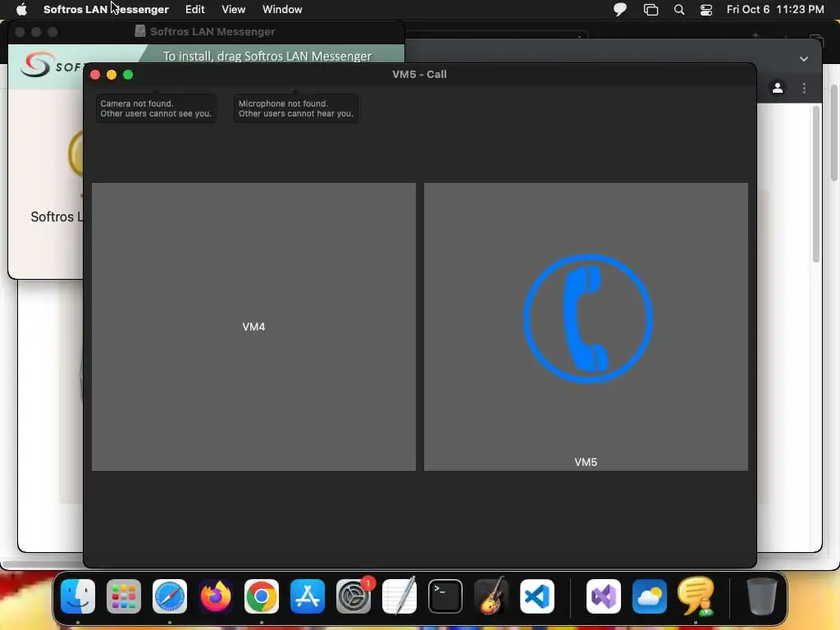This screenshot has width=840, height=630.
Task: Open the Window menu
Action: [282, 9]
